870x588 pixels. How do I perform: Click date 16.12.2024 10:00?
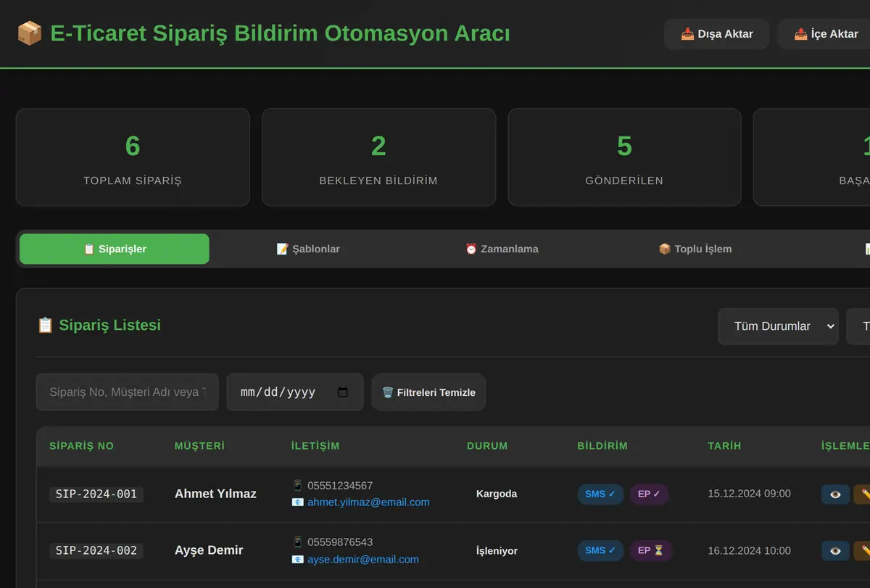click(749, 550)
